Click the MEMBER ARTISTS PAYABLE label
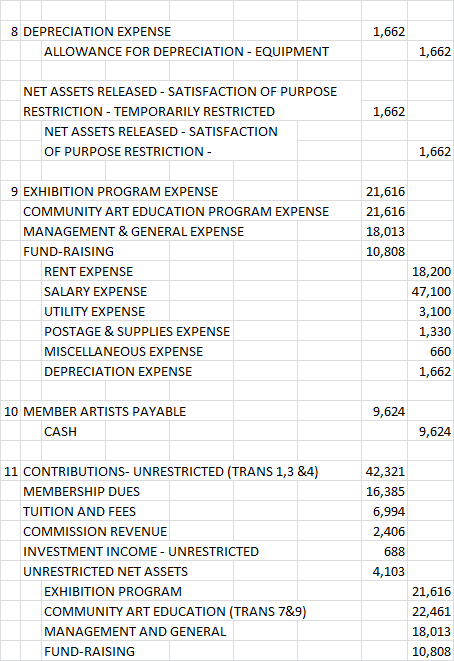Screen dimensions: 454x661 pos(105,411)
